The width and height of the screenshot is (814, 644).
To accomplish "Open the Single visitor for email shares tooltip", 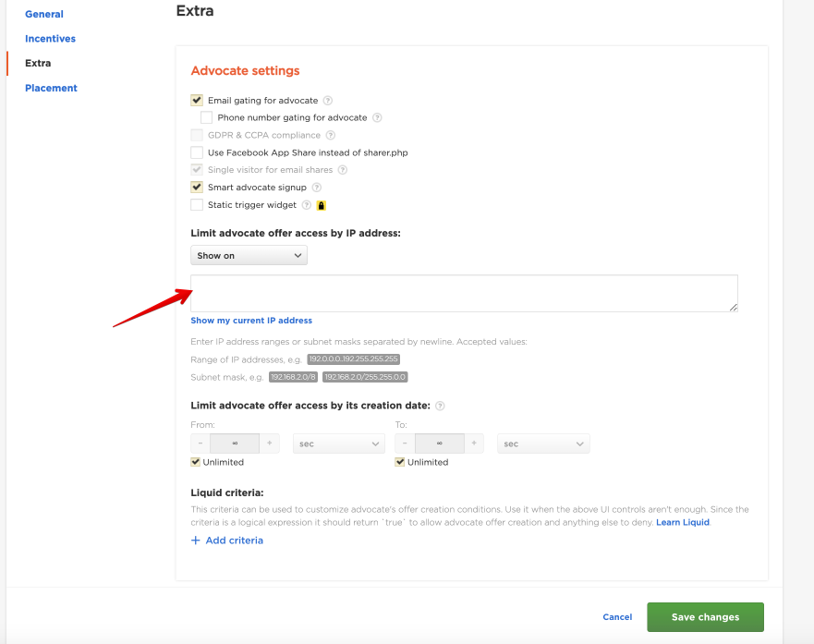I will [342, 168].
